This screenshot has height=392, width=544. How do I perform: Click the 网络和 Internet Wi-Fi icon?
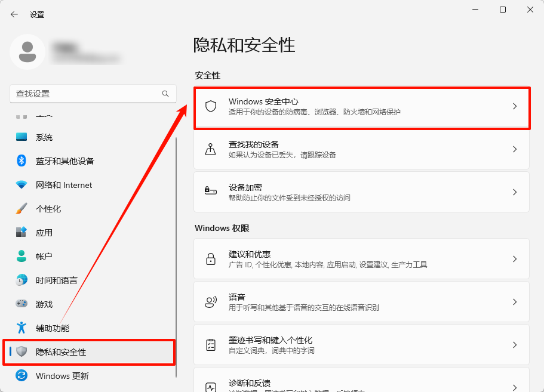[20, 185]
